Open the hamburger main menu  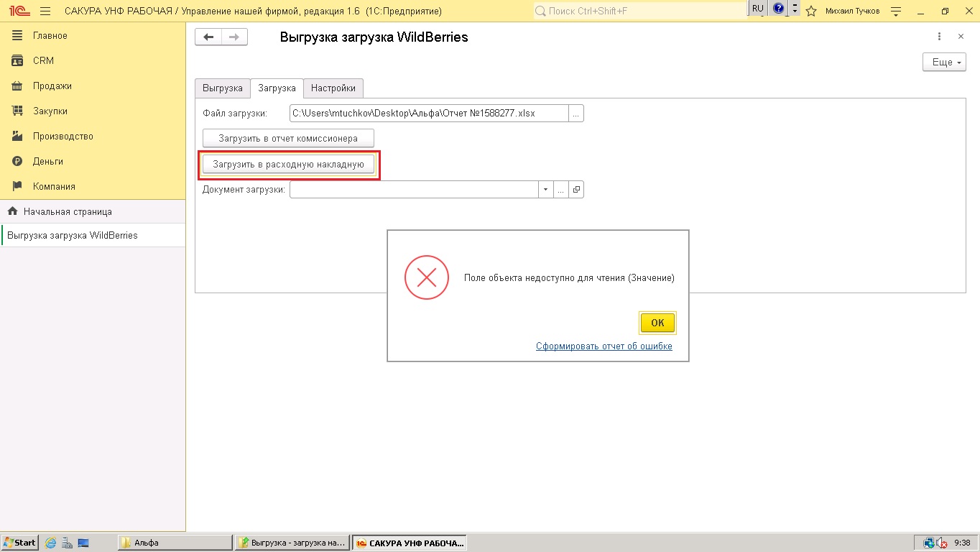click(x=45, y=11)
